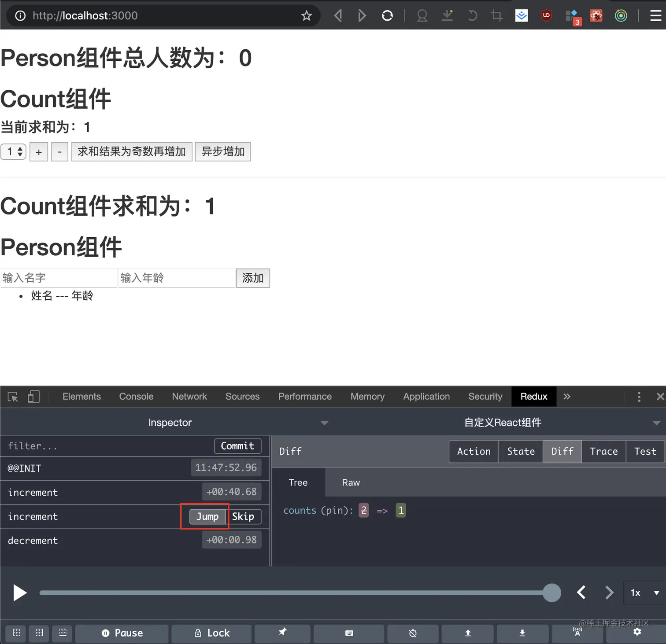Reload the localhost page
The image size is (666, 644).
[x=387, y=16]
